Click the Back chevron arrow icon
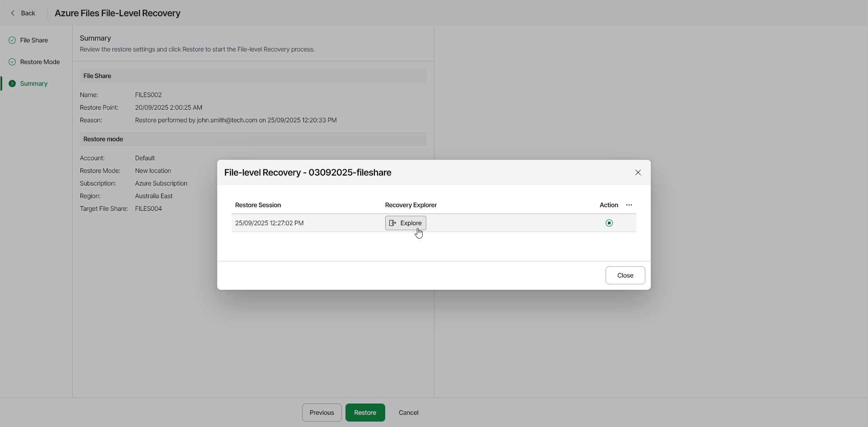 (x=13, y=13)
